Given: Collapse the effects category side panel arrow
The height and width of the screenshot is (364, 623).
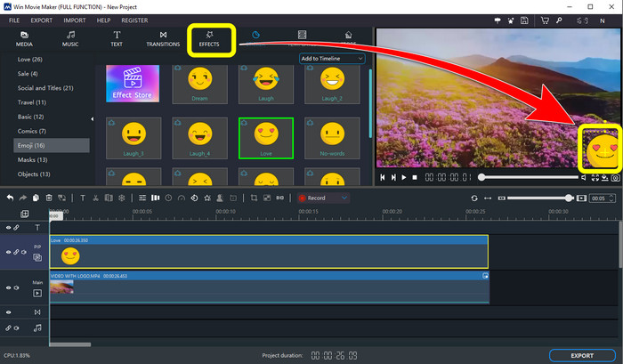Looking at the screenshot, I should tap(93, 119).
